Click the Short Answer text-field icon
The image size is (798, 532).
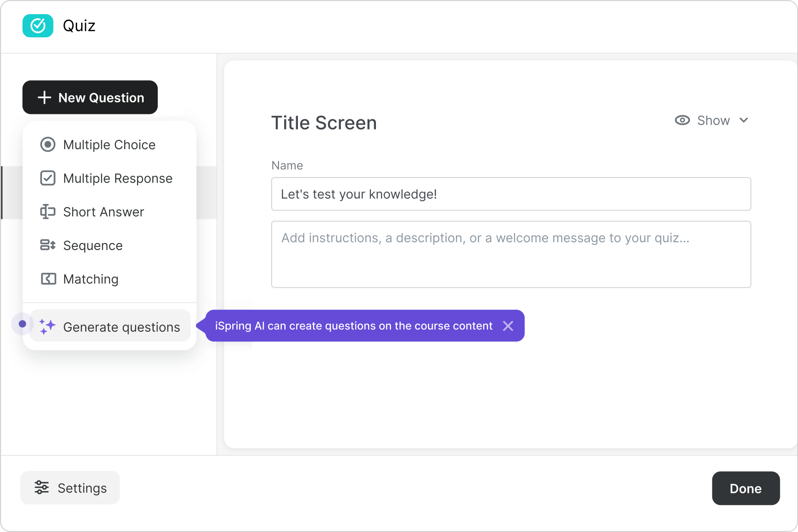(x=48, y=212)
